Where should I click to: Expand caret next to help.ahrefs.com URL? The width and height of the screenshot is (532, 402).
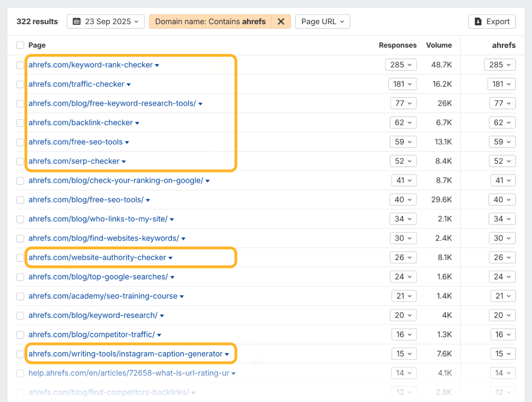(x=233, y=374)
